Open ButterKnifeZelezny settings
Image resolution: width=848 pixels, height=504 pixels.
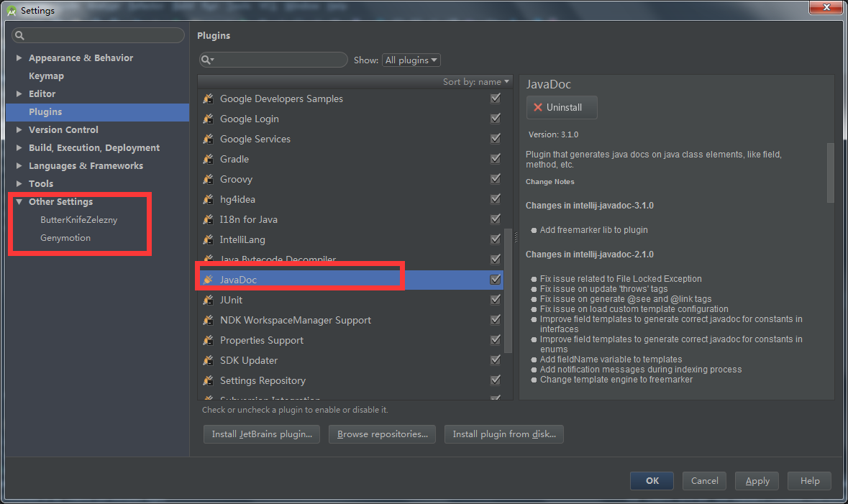(78, 219)
